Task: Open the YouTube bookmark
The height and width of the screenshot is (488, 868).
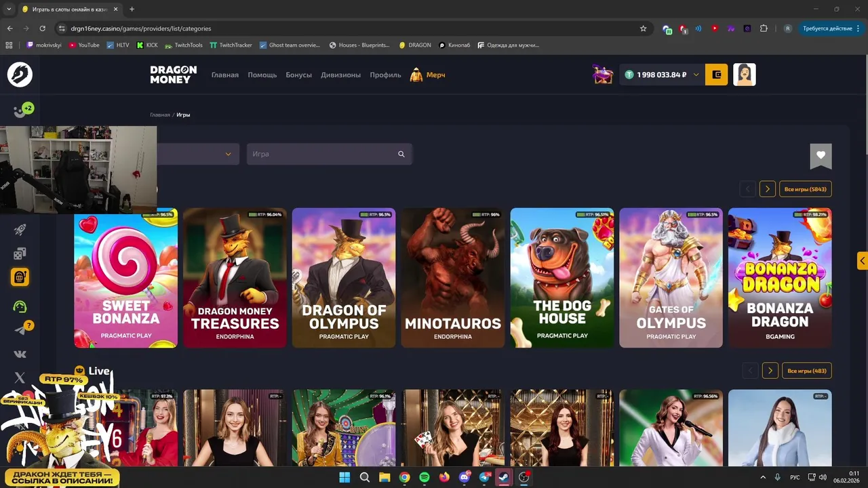Action: point(84,45)
